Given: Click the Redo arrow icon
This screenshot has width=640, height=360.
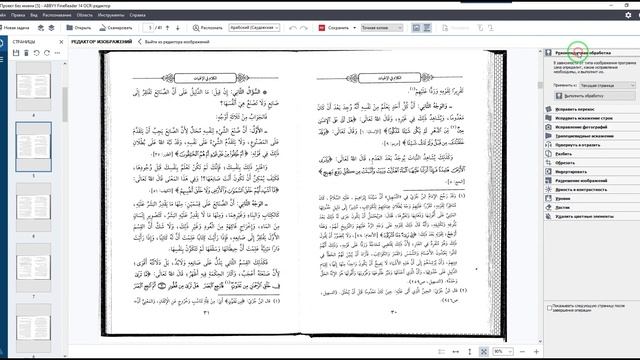Looking at the screenshot, I should [x=303, y=28].
